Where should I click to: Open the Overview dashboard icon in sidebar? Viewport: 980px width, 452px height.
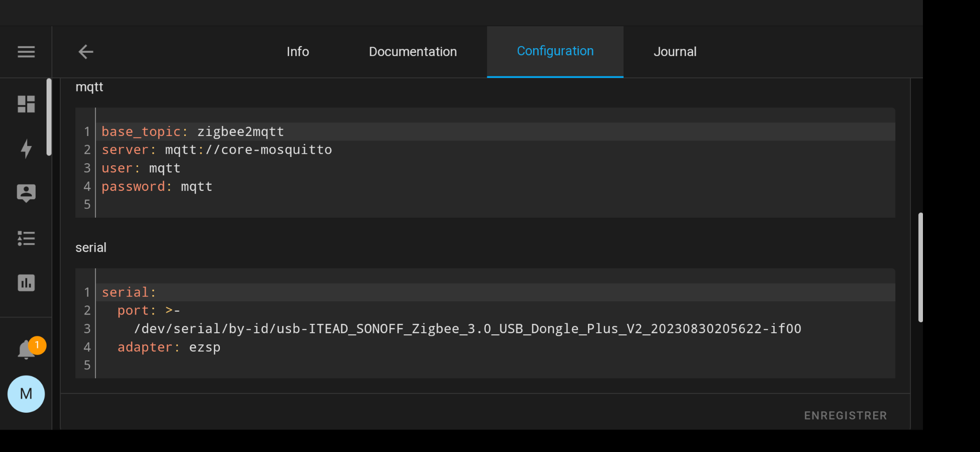tap(26, 104)
